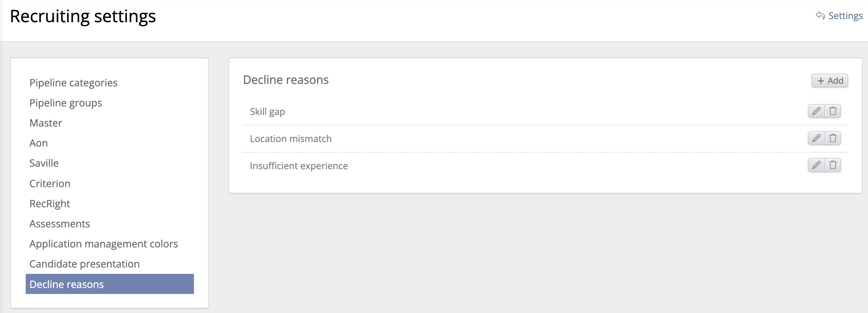The width and height of the screenshot is (868, 313).
Task: Edit the Skill gap decline reason
Action: [x=816, y=111]
